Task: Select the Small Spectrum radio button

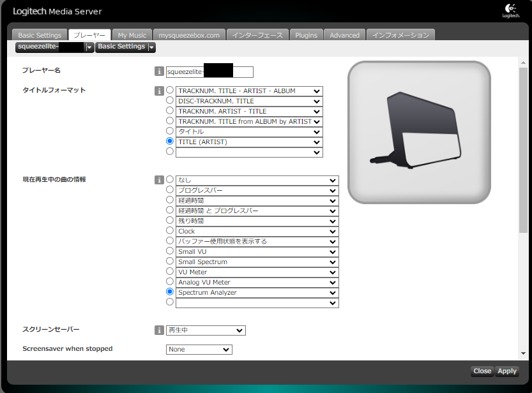Action: coord(170,261)
